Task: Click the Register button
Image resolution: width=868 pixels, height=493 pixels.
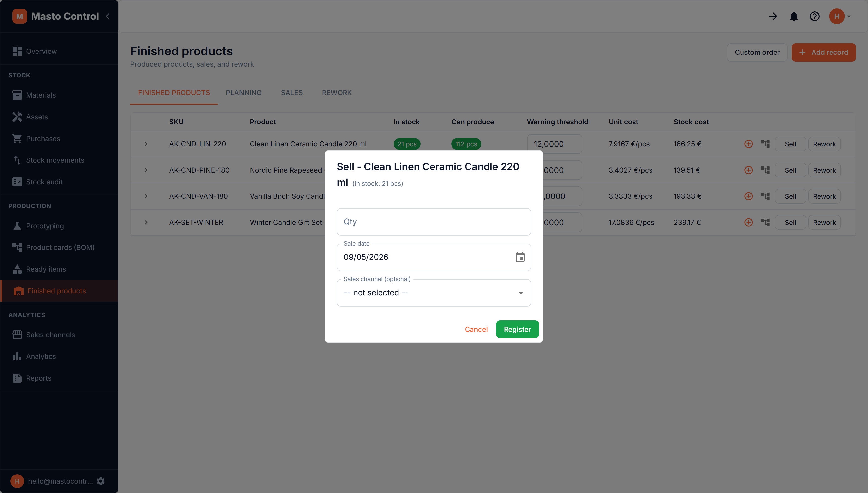Action: click(517, 330)
